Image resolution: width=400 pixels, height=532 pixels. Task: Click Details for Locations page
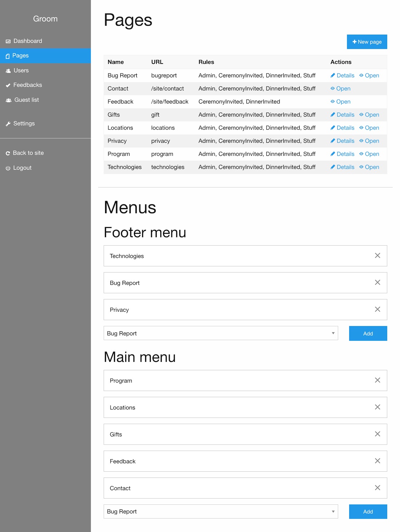click(x=342, y=128)
